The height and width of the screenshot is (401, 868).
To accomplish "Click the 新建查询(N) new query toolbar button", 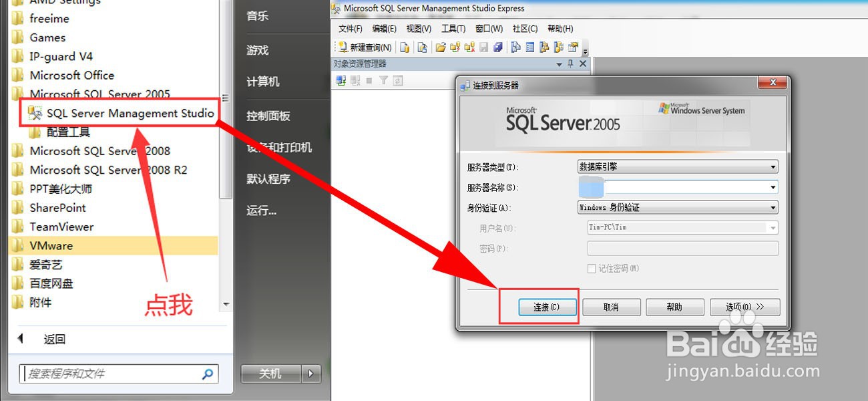I will pos(365,47).
